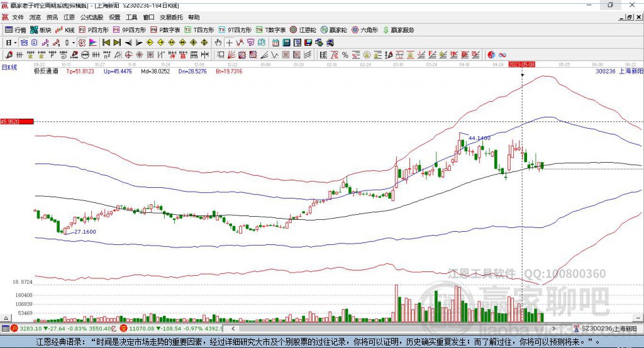Switch to the K线 chart view
The image size is (644, 348).
pos(65,30)
